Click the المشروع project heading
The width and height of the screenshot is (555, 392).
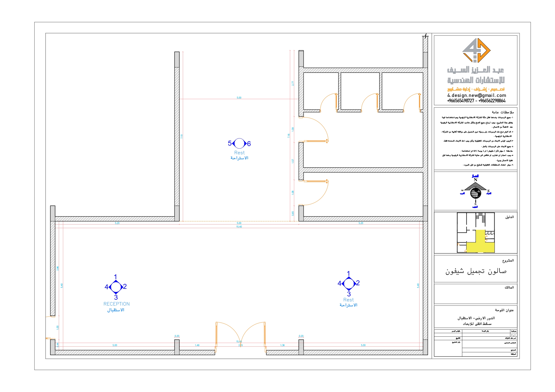[x=508, y=260]
